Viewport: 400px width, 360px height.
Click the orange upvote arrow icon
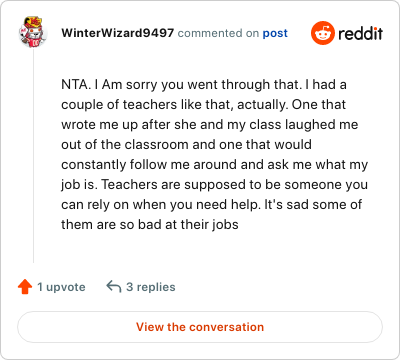coord(25,287)
